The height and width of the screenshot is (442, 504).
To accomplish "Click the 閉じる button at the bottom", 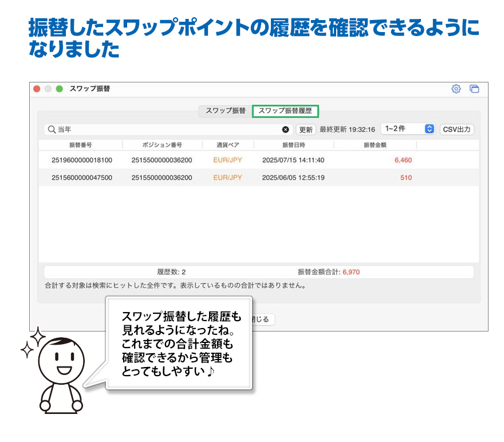I will point(263,319).
